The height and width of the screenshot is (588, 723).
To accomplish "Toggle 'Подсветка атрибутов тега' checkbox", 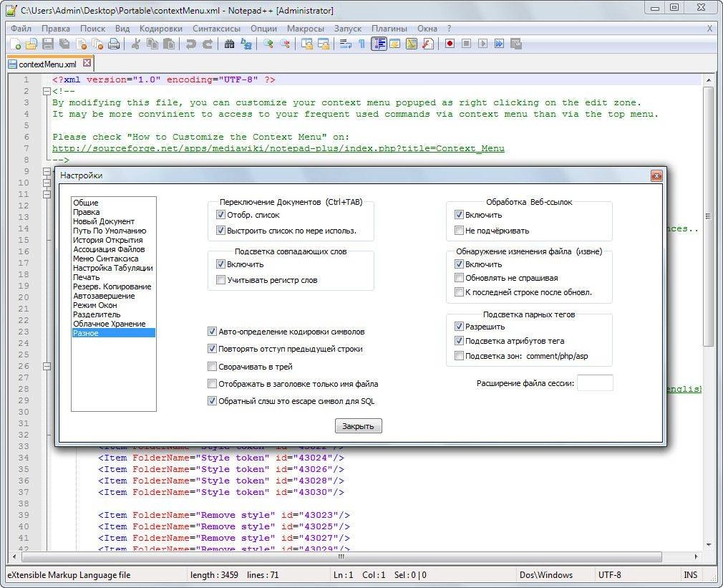I will pyautogui.click(x=459, y=341).
